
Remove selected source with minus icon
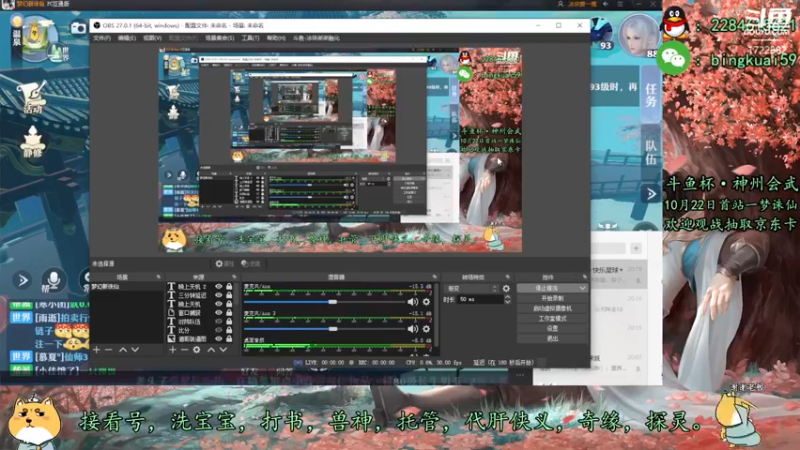coord(184,350)
